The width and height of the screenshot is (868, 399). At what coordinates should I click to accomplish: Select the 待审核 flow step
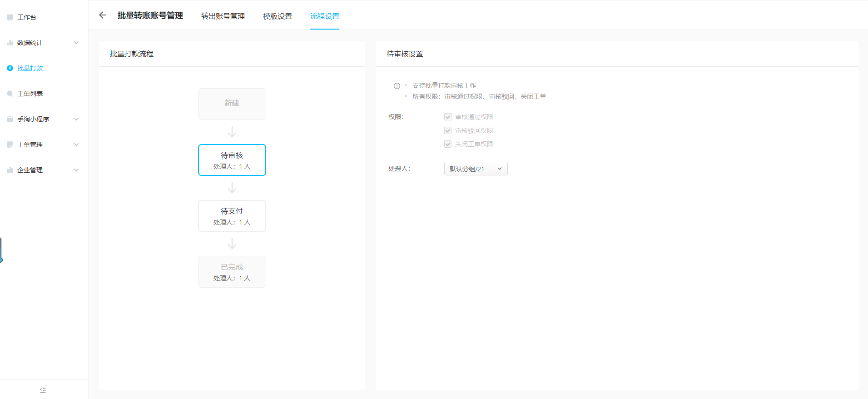232,160
